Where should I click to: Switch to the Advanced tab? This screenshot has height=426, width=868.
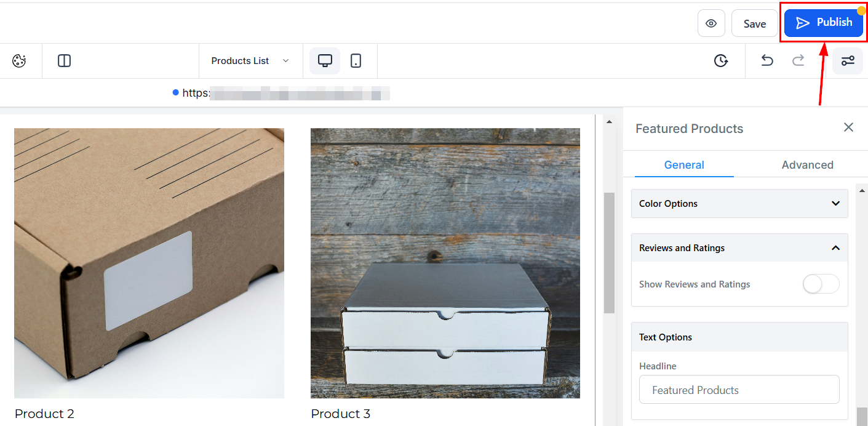(807, 165)
